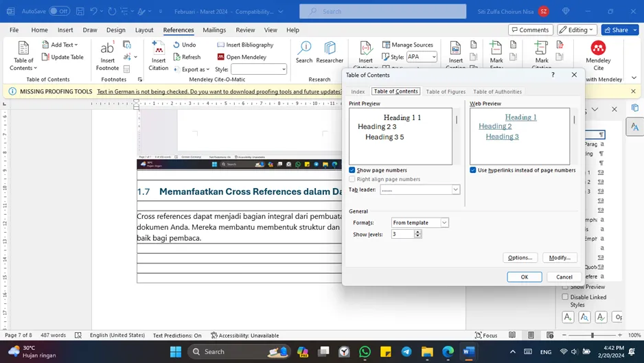644x363 pixels.
Task: Toggle Use hyperlinks instead of page numbers
Action: point(473,170)
